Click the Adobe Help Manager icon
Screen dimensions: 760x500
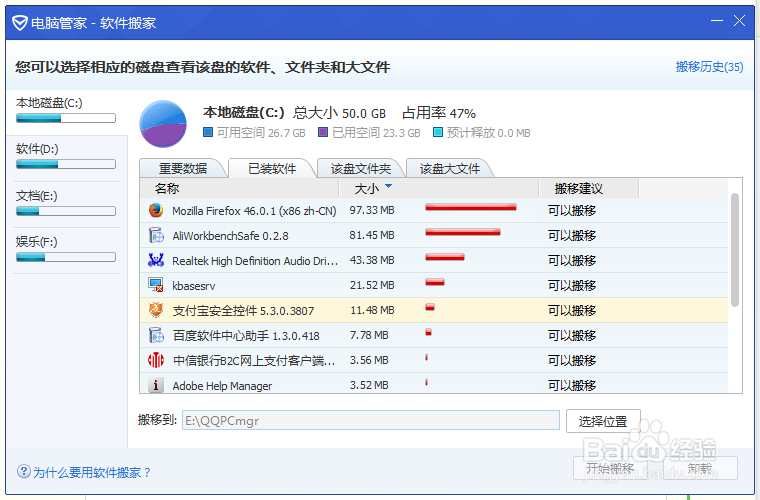[x=156, y=385]
